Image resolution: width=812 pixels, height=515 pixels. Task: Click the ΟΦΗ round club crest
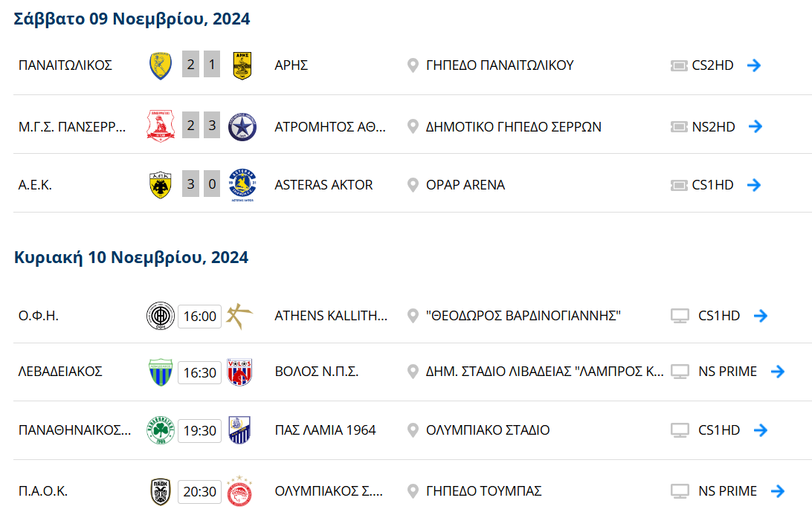(161, 316)
